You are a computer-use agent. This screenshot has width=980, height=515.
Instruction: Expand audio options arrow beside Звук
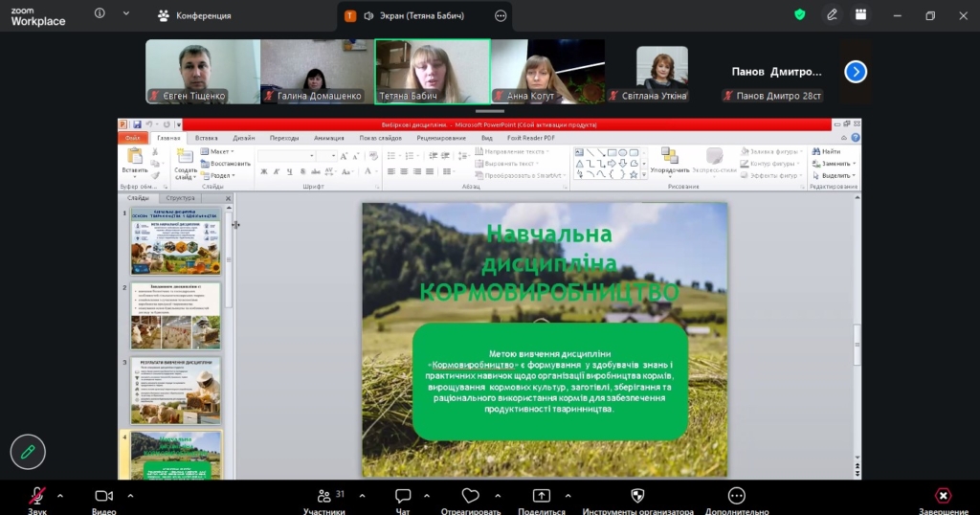coord(60,496)
